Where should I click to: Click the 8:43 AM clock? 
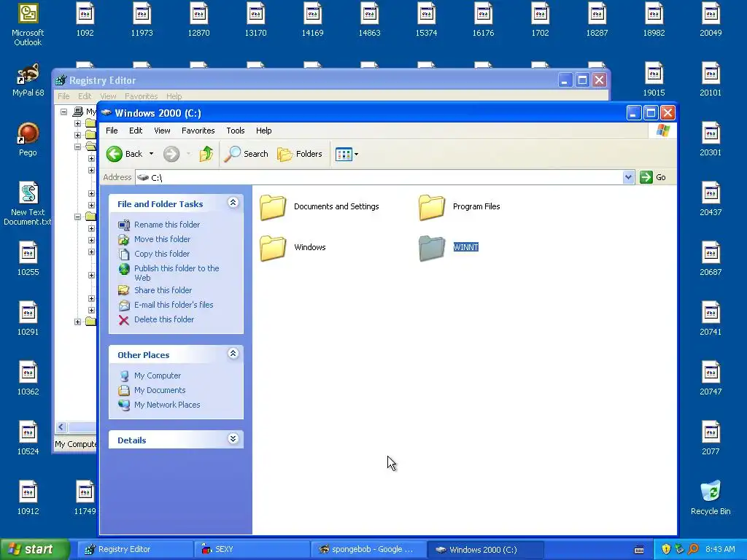[x=720, y=549]
